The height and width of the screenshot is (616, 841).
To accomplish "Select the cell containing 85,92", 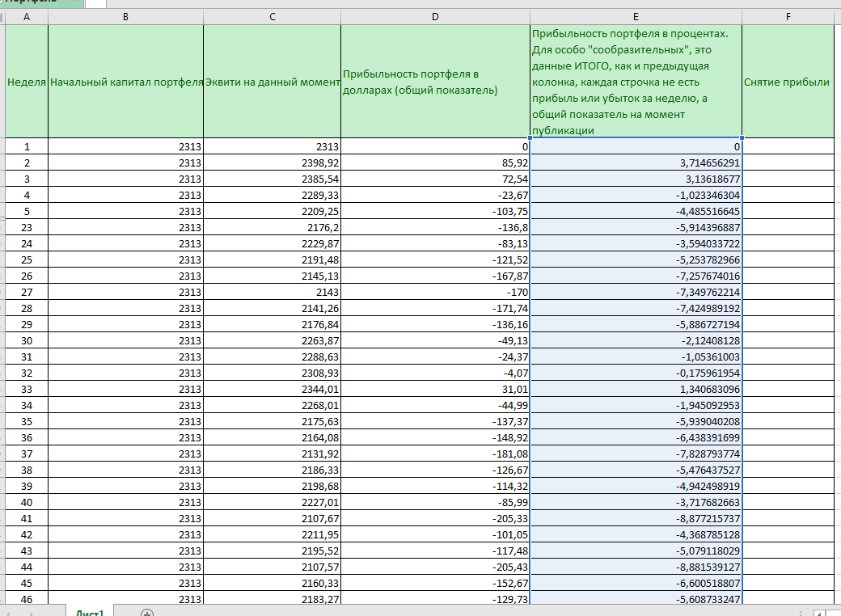I will coord(435,162).
